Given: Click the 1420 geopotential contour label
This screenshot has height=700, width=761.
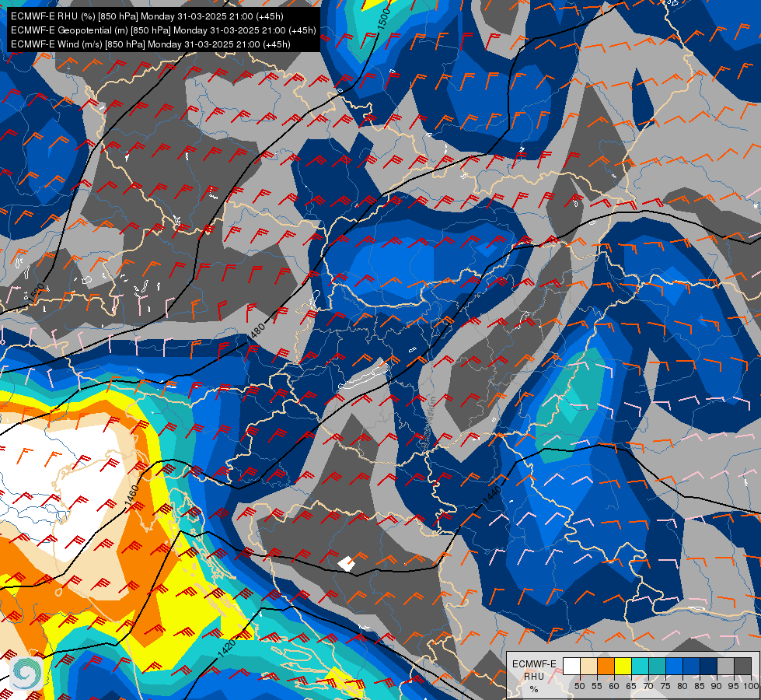Looking at the screenshot, I should [227, 649].
